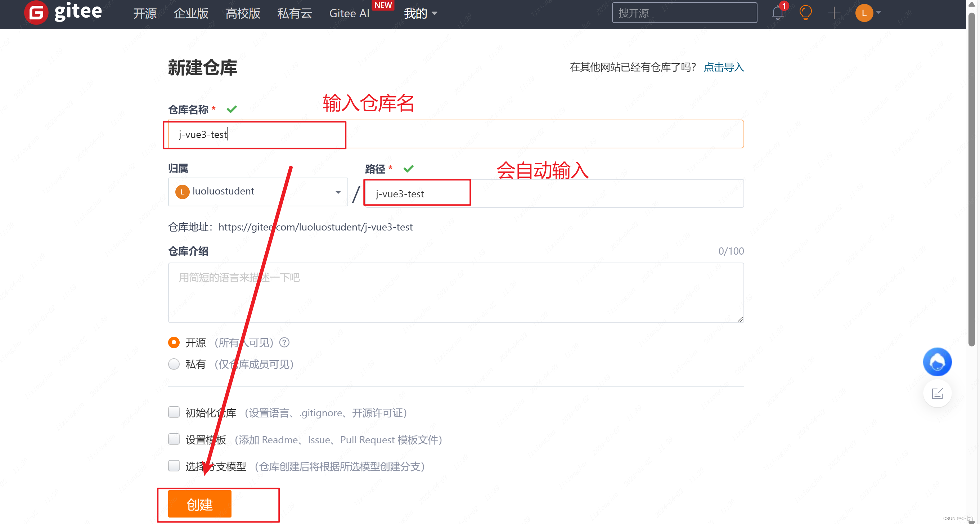Open the 企业版 nav item

[191, 13]
